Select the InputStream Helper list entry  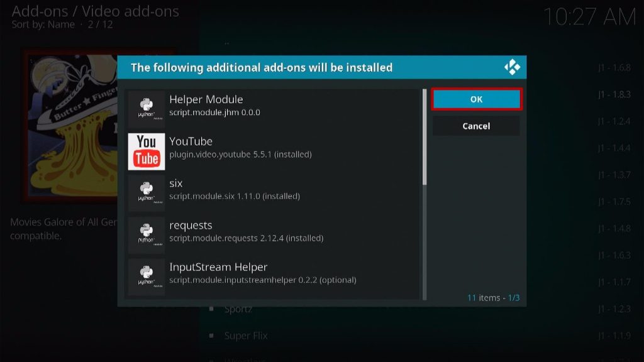point(273,277)
